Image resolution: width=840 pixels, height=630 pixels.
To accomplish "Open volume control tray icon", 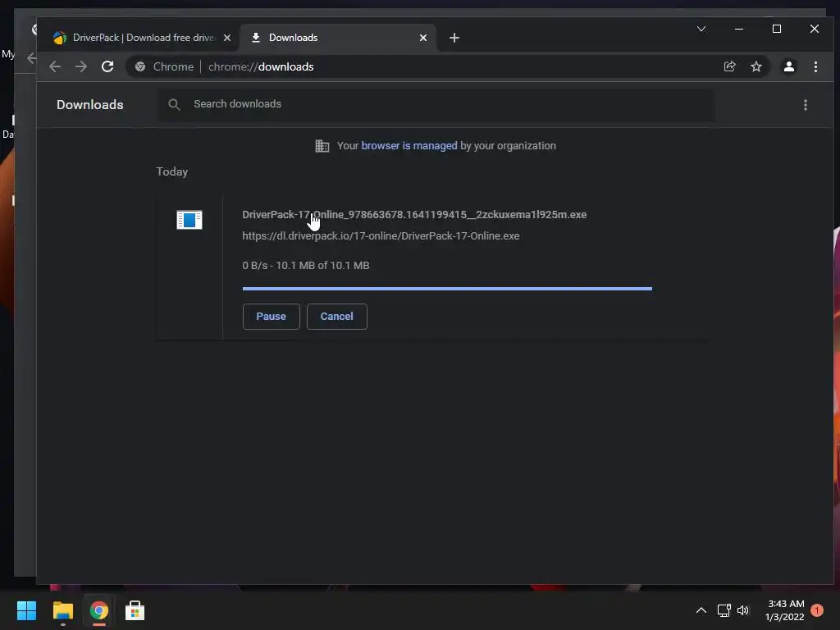I will pos(743,610).
